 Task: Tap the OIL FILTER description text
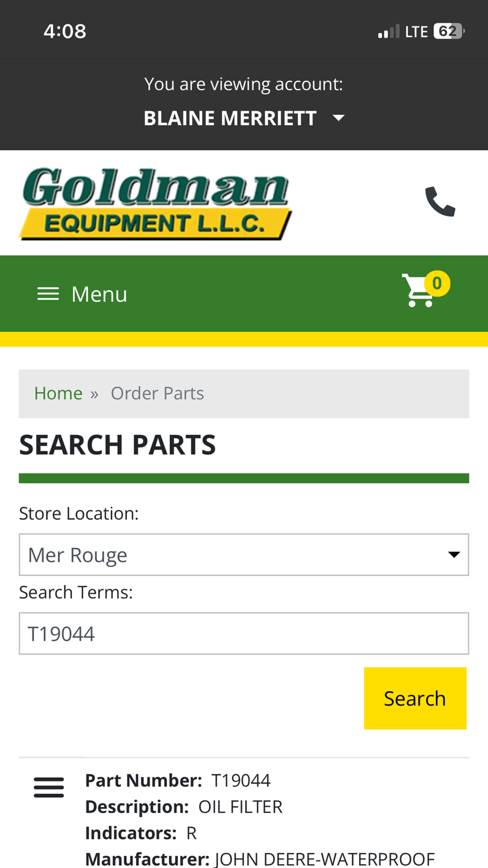click(240, 806)
